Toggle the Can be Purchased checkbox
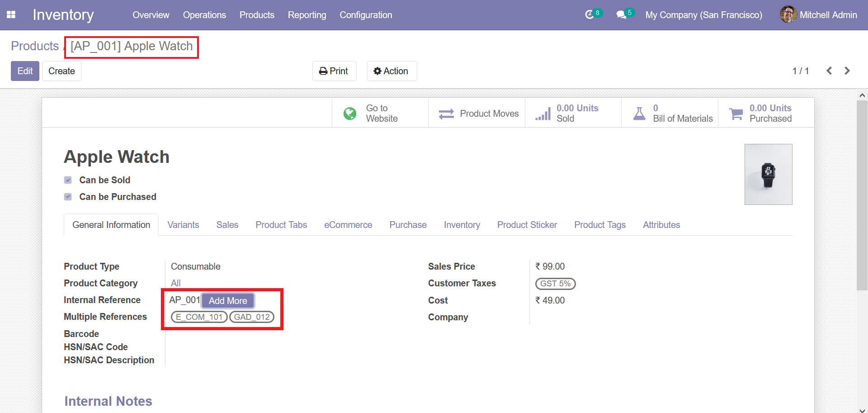This screenshot has width=868, height=413. coord(68,197)
